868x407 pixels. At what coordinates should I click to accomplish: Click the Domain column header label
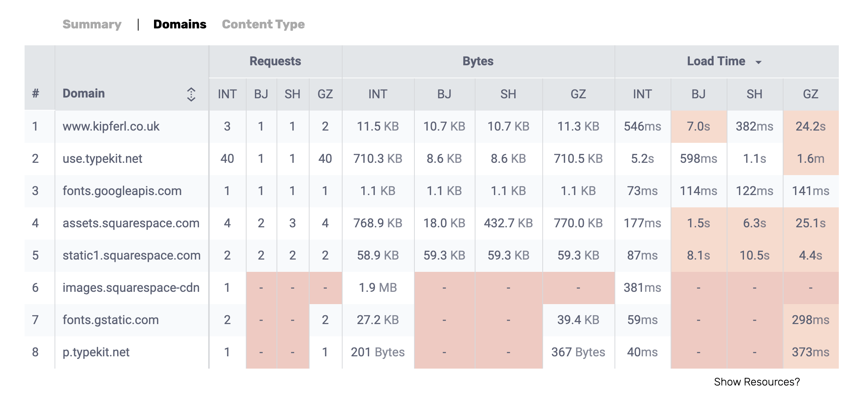(x=84, y=93)
